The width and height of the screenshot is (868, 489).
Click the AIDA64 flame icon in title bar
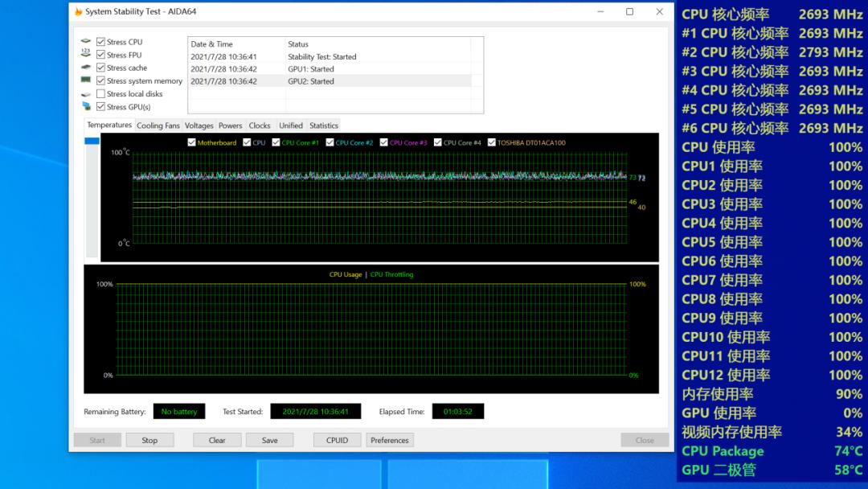click(79, 12)
